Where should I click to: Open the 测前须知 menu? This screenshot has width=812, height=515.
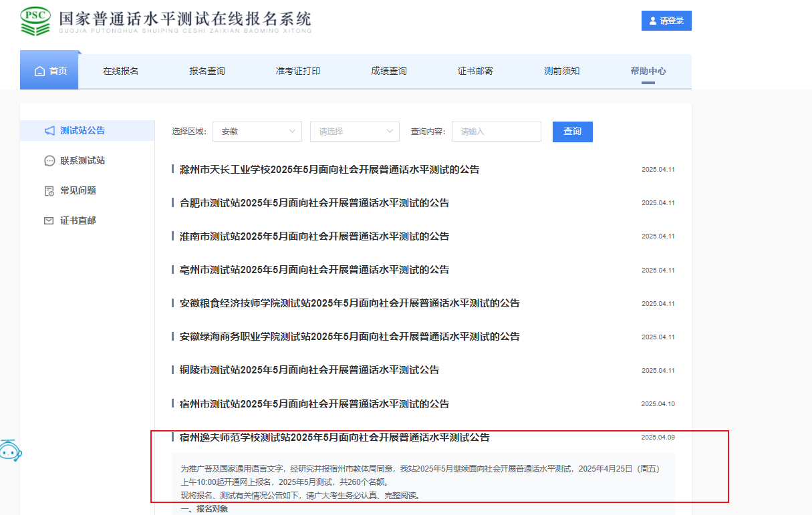[x=562, y=71]
